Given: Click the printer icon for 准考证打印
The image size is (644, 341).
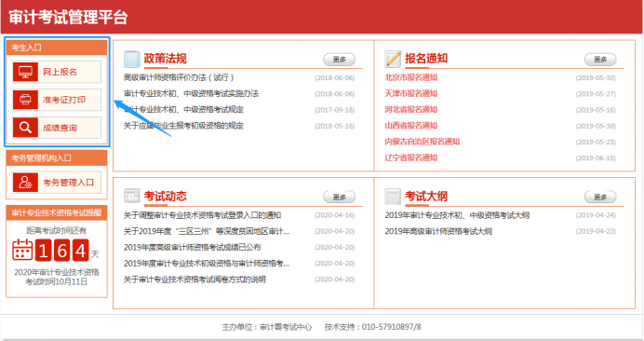Looking at the screenshot, I should [25, 100].
